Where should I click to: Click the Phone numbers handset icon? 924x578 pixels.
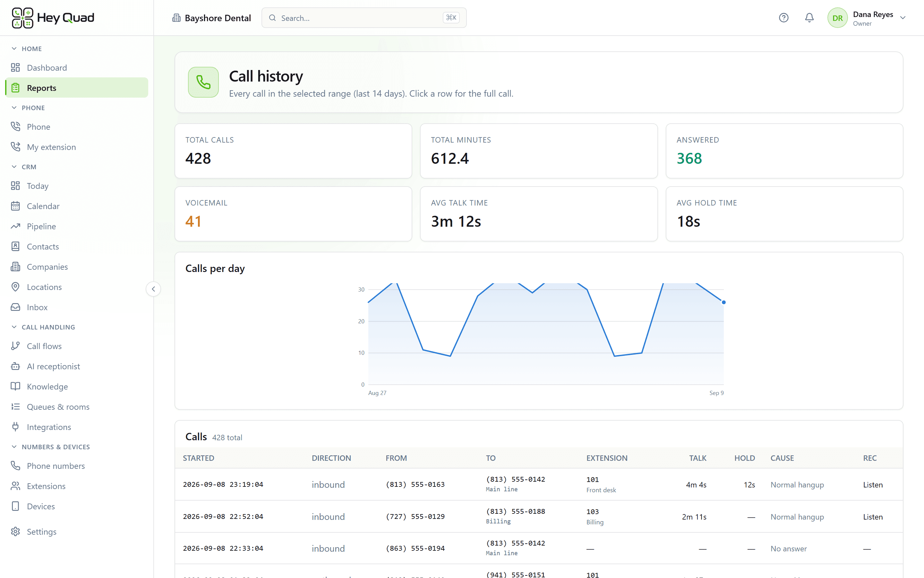point(15,465)
